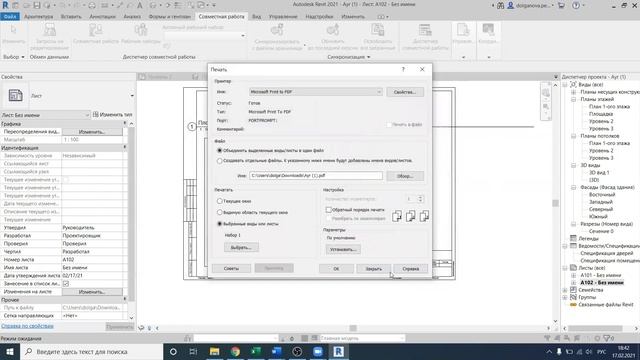The height and width of the screenshot is (360, 640).
Task: Click 'Справка по свойствам' link
Action: click(27, 326)
